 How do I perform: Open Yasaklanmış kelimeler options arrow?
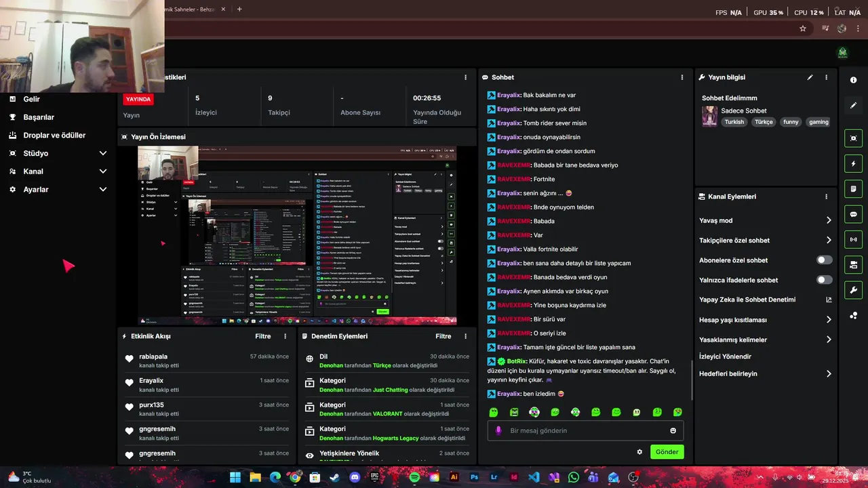tap(829, 340)
